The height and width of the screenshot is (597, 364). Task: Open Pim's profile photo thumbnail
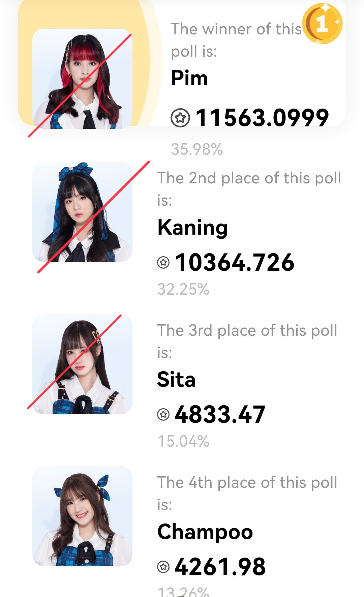[82, 79]
